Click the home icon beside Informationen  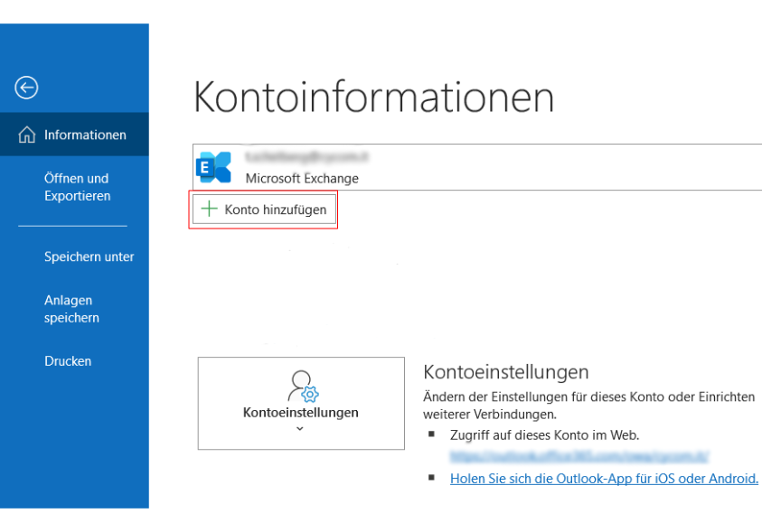pos(27,135)
